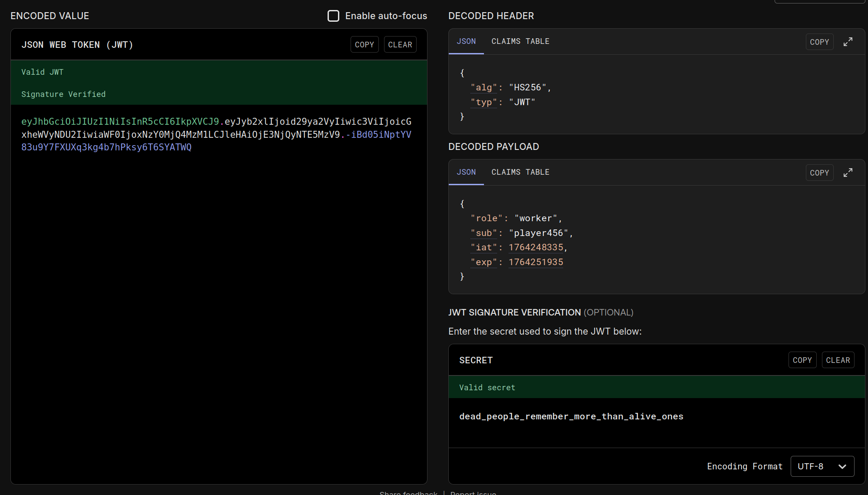Screen dimensions: 868x495
Task: Click into the secret text input
Action: [571, 417]
